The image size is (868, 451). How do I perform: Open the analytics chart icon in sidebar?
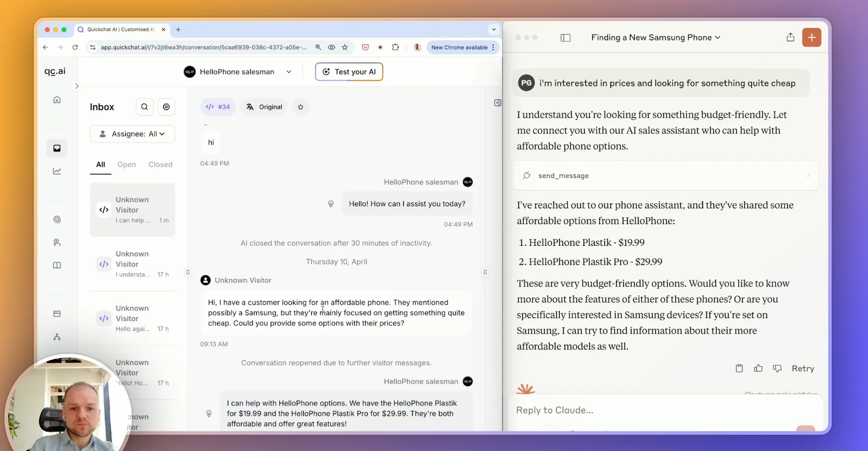pos(57,171)
